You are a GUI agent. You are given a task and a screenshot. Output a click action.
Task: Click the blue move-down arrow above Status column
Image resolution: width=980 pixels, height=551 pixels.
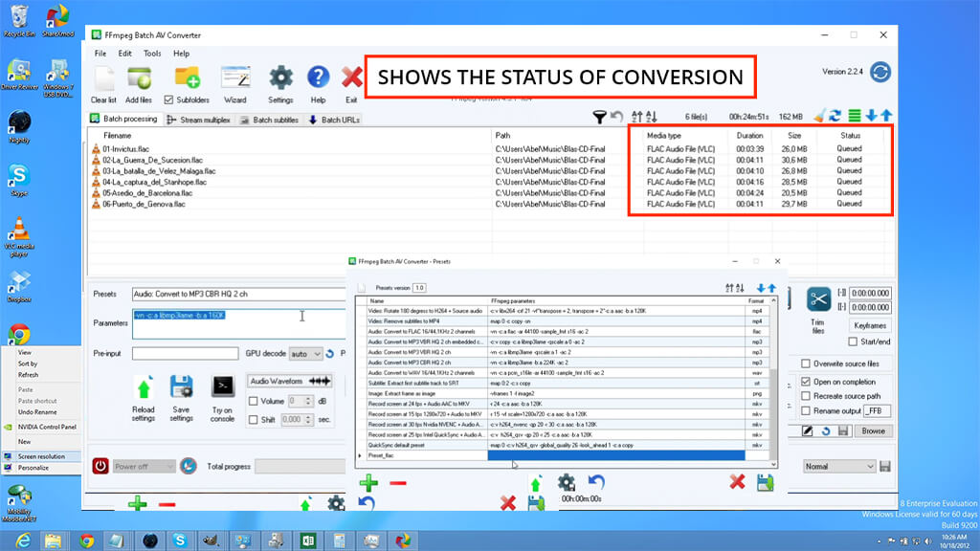coord(871,116)
